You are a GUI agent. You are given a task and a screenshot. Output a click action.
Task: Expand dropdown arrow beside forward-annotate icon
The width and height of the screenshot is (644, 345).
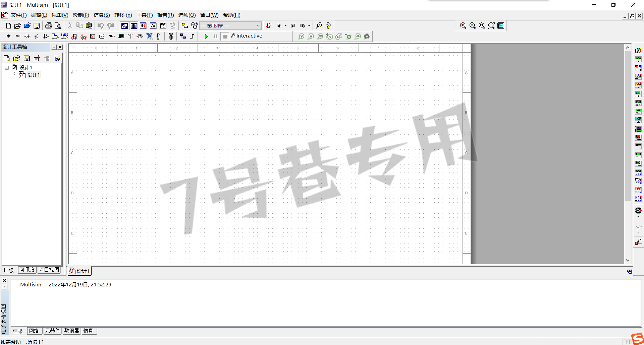[x=309, y=26]
